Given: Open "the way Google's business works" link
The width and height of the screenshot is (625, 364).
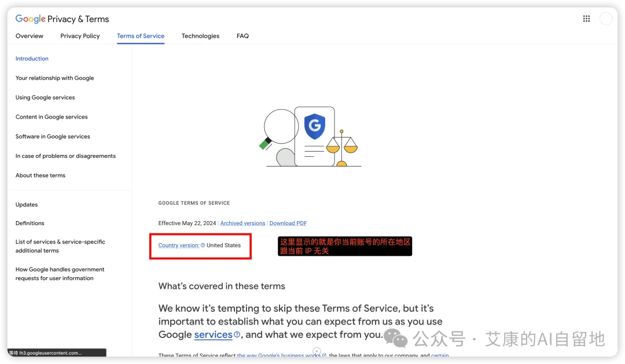Looking at the screenshot, I should click(278, 355).
